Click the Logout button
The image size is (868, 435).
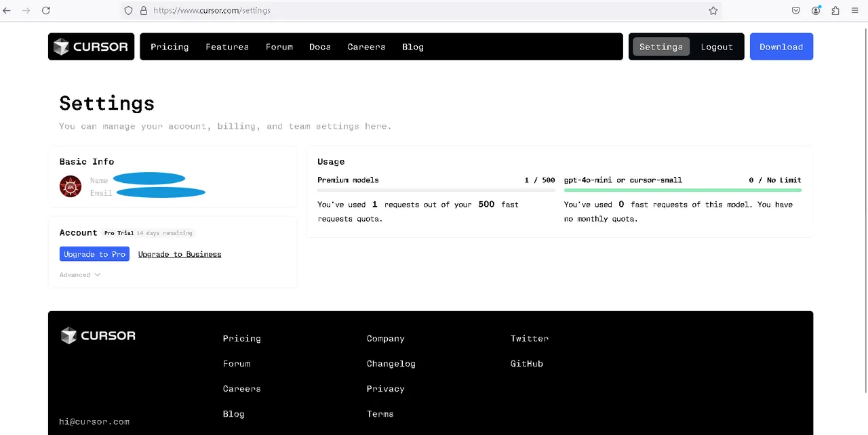pos(717,47)
